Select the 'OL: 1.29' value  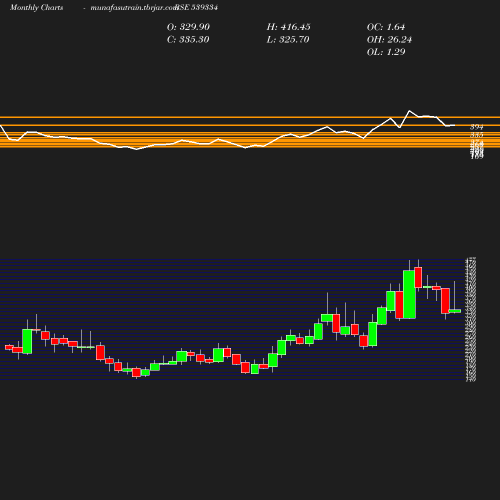(x=386, y=52)
